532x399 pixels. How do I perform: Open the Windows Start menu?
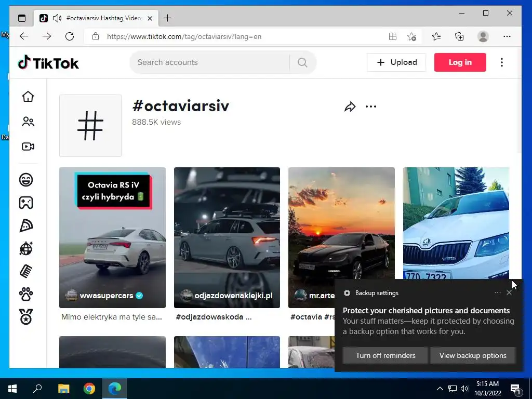(x=12, y=389)
